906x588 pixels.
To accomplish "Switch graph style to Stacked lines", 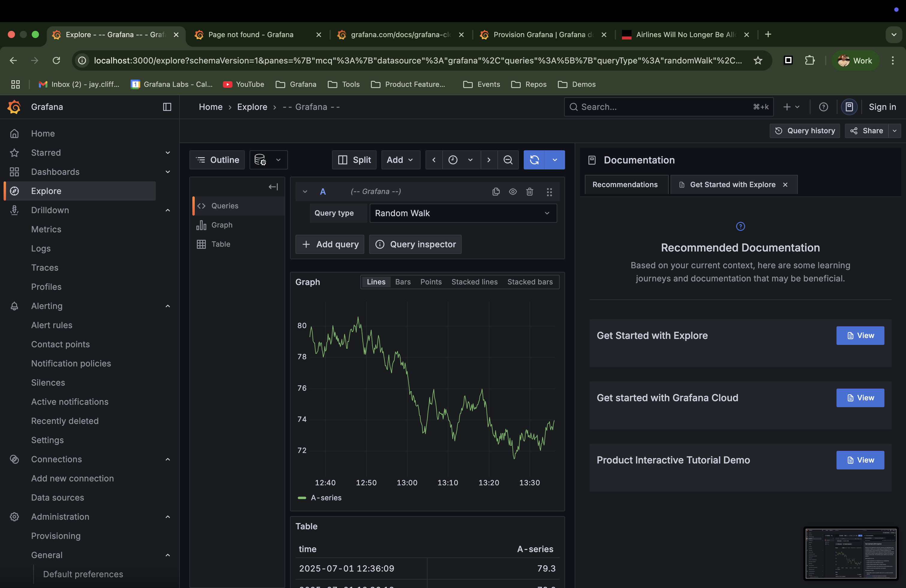I will 474,282.
